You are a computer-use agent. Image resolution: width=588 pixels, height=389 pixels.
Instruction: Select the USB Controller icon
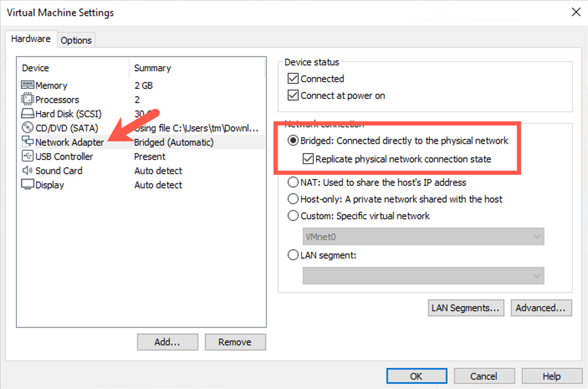[27, 156]
